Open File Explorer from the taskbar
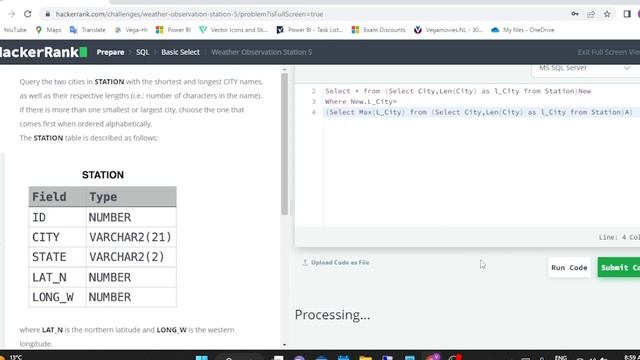 [x=365, y=358]
